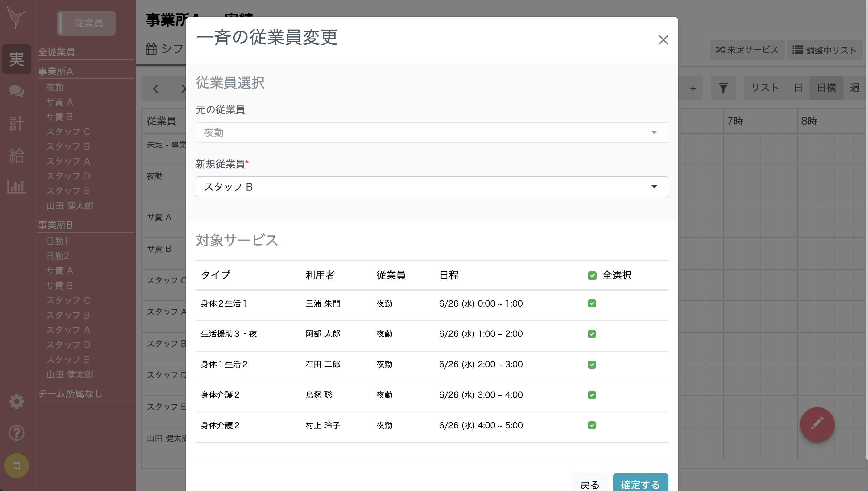868x491 pixels.
Task: Uncheck the 三浦 朱門 service row checkbox
Action: coord(592,303)
